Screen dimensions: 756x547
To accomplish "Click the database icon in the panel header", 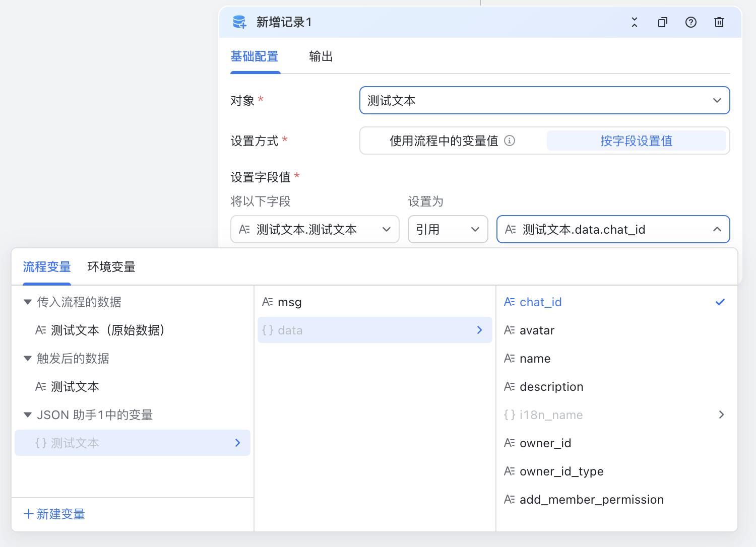I will click(239, 22).
